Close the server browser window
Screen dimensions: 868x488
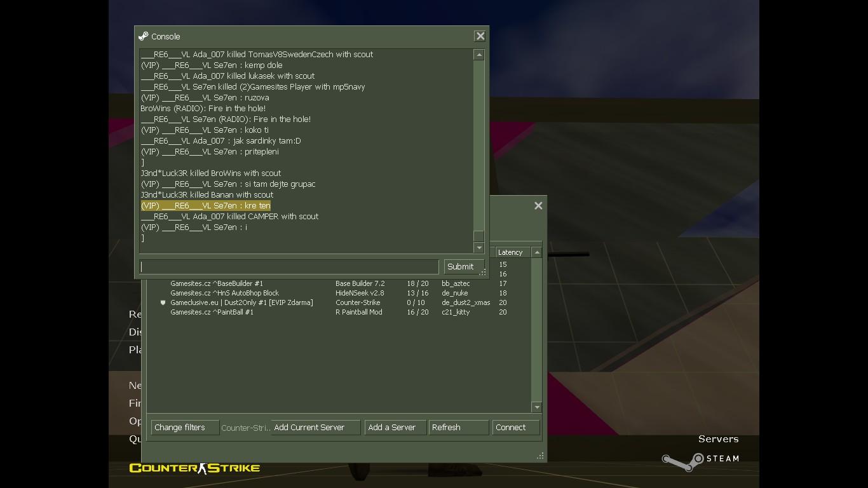tap(538, 205)
